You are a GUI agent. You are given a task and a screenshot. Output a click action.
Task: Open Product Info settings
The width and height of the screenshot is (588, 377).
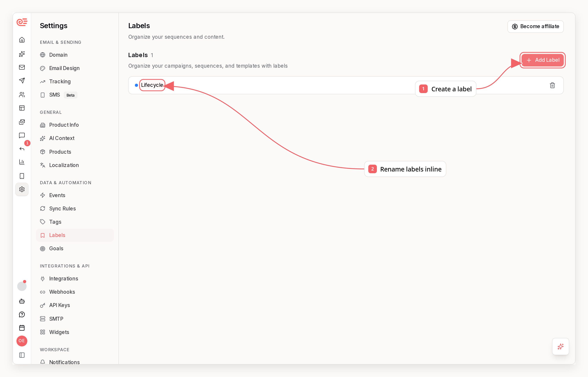[75, 125]
